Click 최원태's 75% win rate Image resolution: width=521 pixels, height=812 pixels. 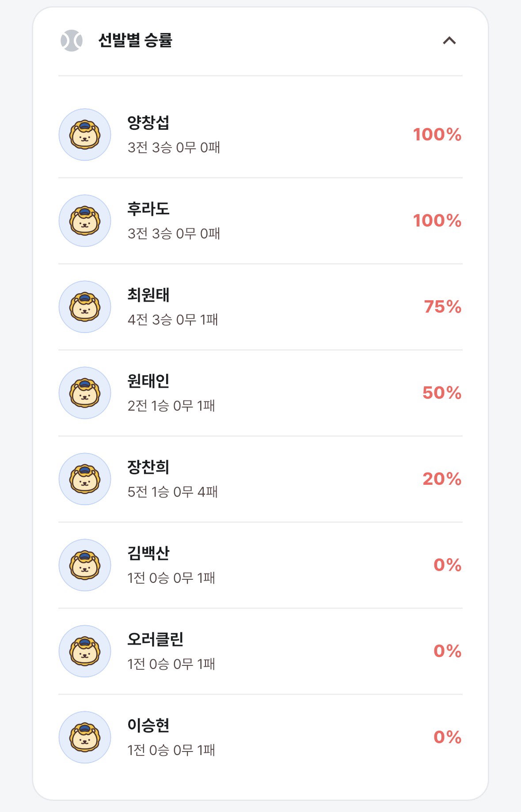442,307
